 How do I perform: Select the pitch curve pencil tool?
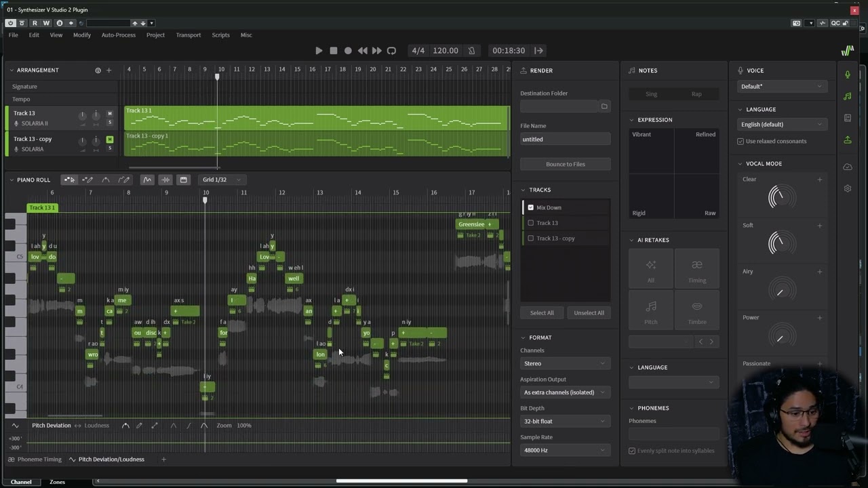click(124, 180)
